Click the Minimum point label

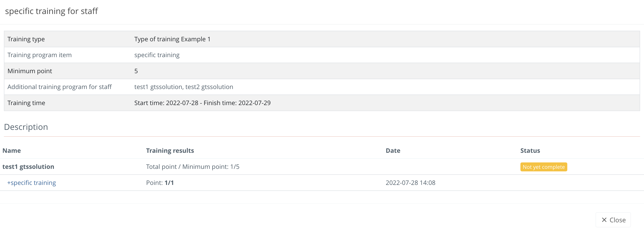point(30,71)
